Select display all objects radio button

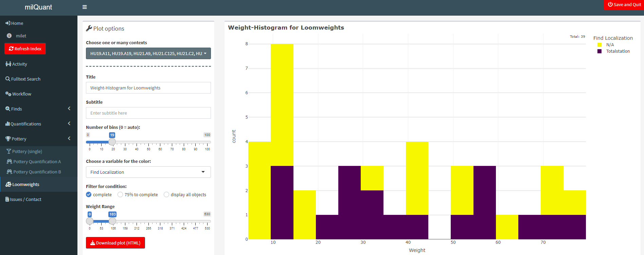click(166, 194)
